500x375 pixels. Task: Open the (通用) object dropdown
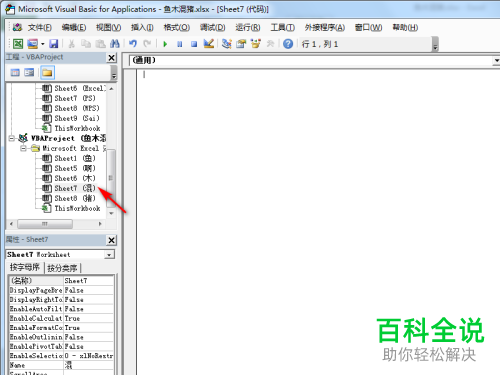point(496,60)
